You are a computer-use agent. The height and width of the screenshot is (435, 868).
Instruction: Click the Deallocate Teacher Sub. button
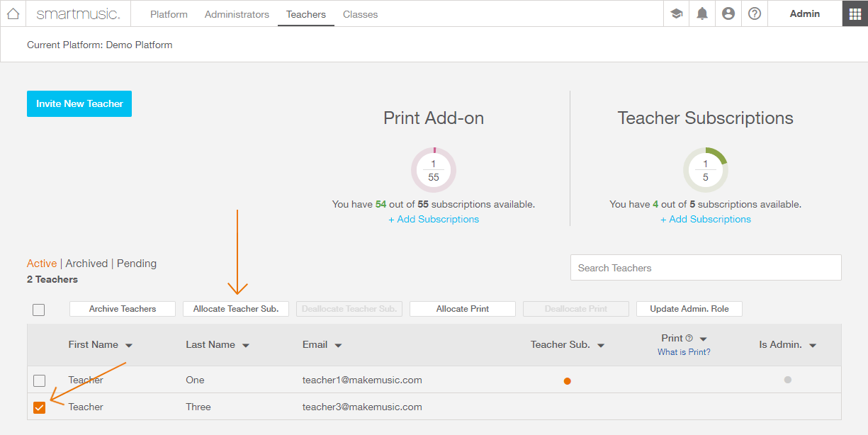[349, 309]
